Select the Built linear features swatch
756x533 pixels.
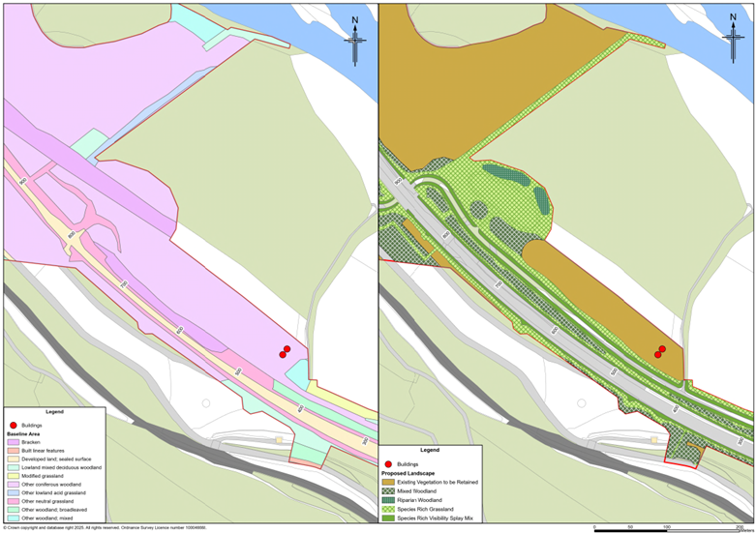coord(13,451)
